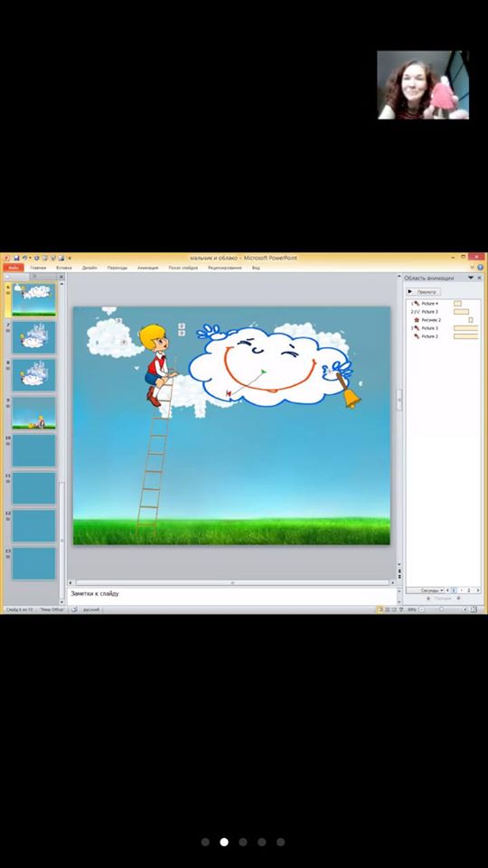Click the zoom out minus button
This screenshot has height=868, width=488.
click(x=422, y=609)
